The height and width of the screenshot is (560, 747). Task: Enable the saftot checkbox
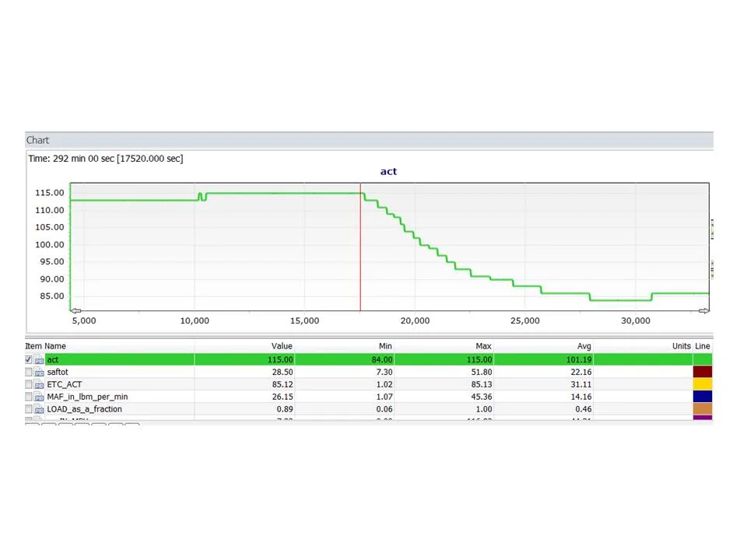pyautogui.click(x=29, y=372)
